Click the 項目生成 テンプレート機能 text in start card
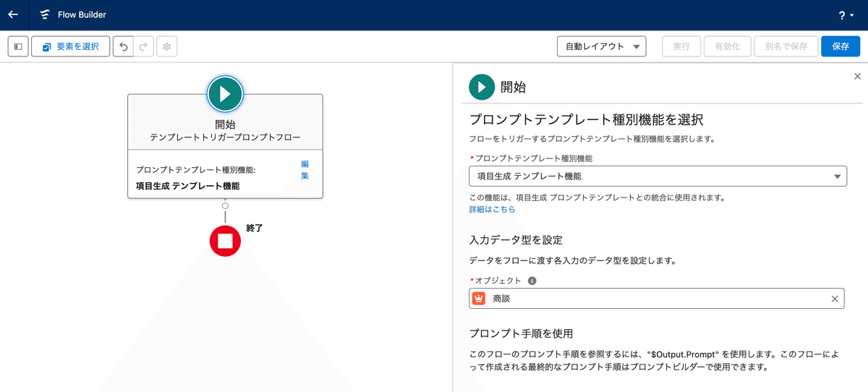 (187, 186)
